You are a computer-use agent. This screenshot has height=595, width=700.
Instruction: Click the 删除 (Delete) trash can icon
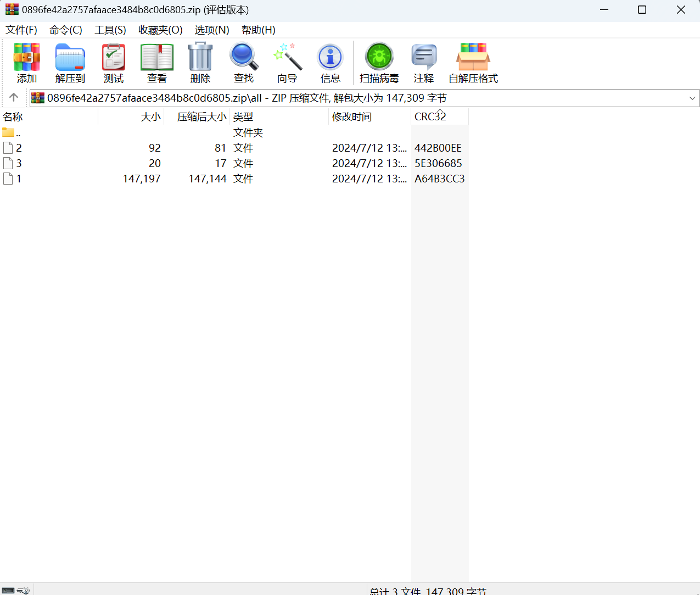coord(200,57)
